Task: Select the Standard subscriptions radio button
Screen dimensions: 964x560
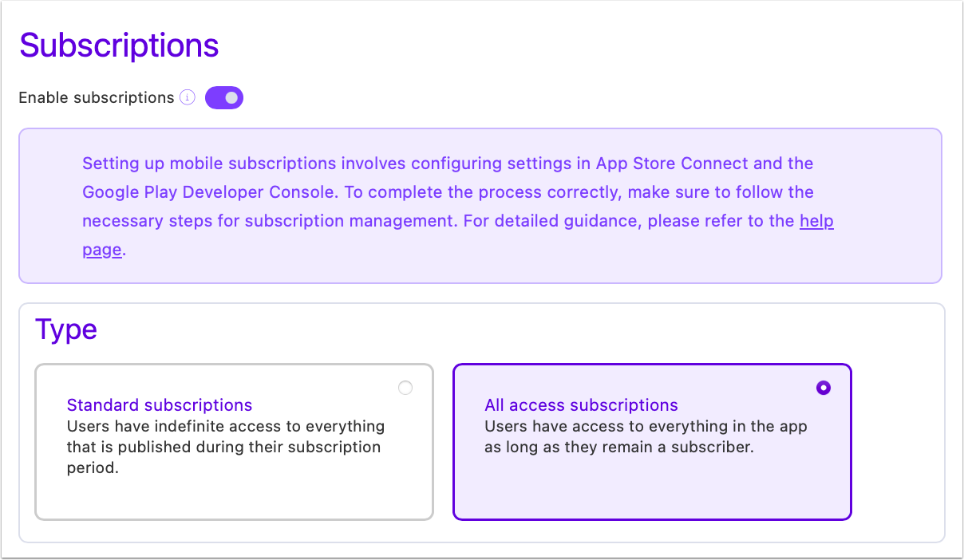Action: tap(405, 388)
